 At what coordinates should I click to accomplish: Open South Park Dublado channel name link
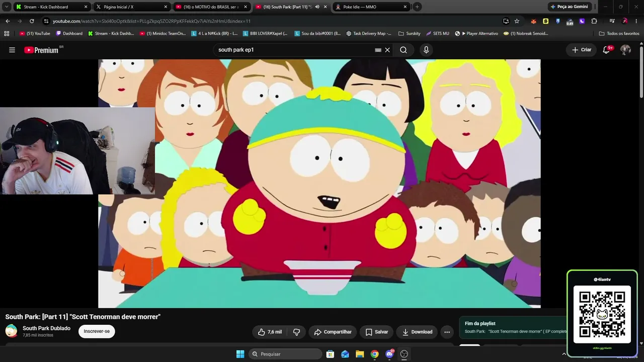point(46,328)
